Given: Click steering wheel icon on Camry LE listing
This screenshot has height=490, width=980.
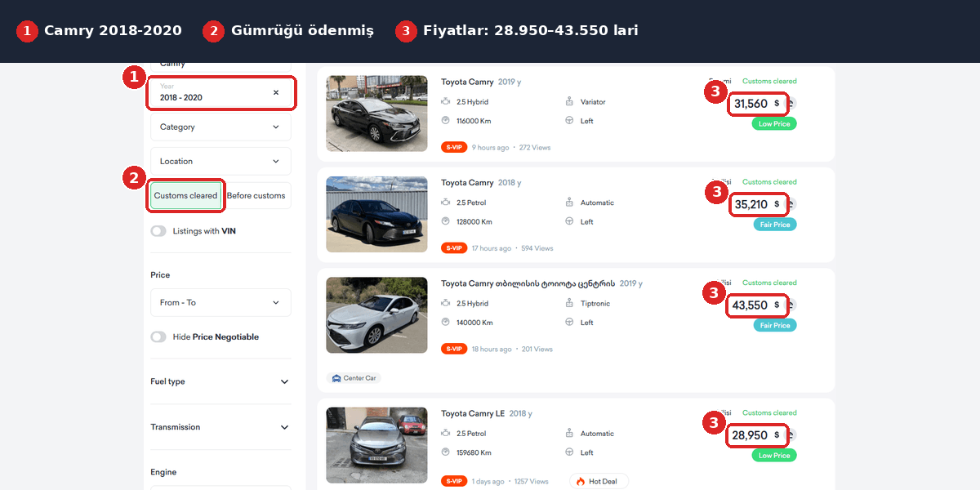Looking at the screenshot, I should point(569,452).
